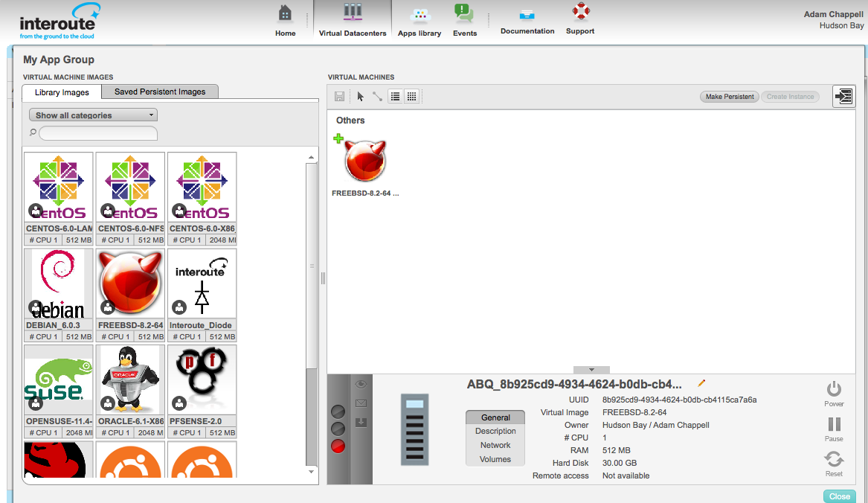
Task: Click the image search field
Action: point(98,133)
